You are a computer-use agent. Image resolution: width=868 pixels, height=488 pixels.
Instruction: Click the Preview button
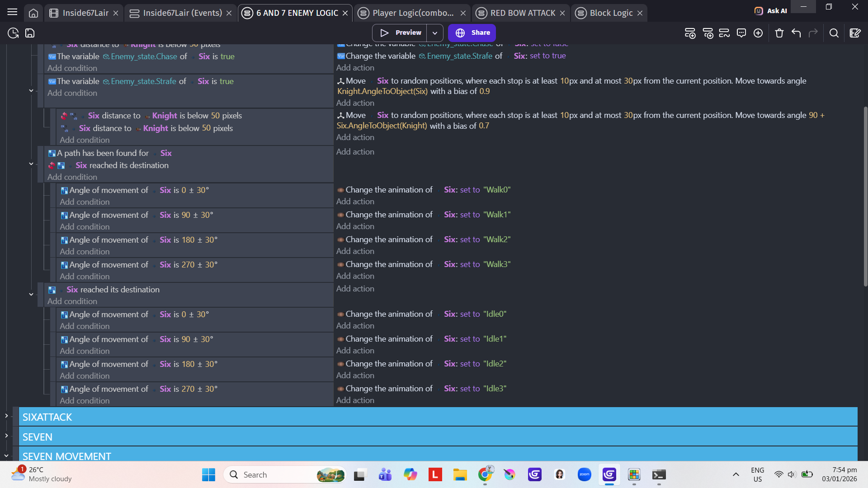(x=401, y=33)
